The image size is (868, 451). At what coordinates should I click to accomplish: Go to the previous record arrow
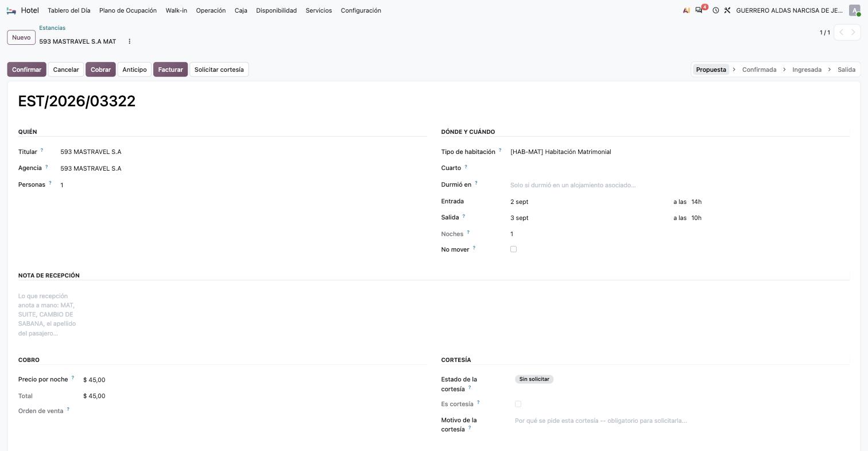coord(841,32)
